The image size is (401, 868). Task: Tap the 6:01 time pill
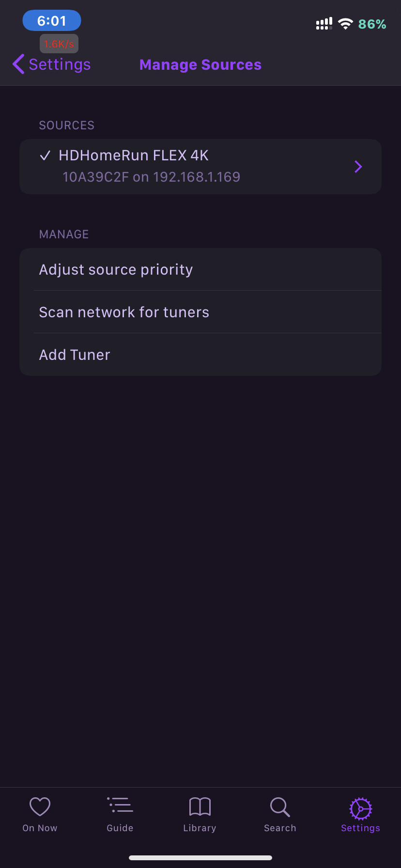(52, 21)
